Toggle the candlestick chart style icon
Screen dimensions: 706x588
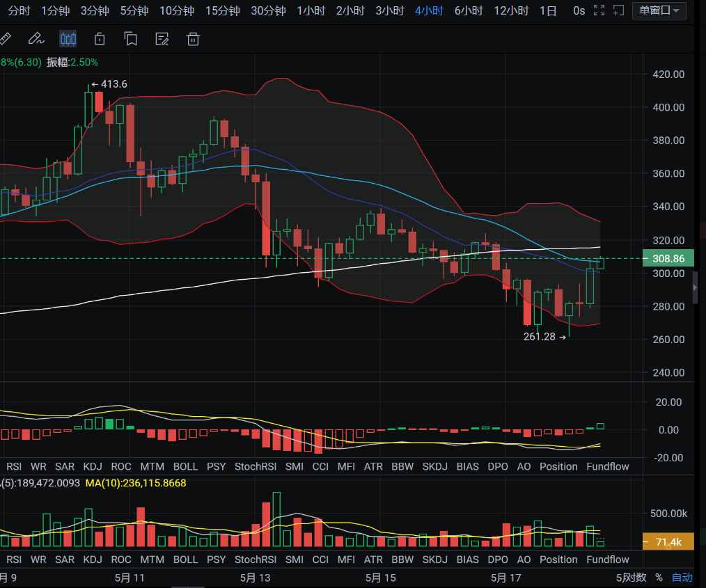click(x=68, y=39)
